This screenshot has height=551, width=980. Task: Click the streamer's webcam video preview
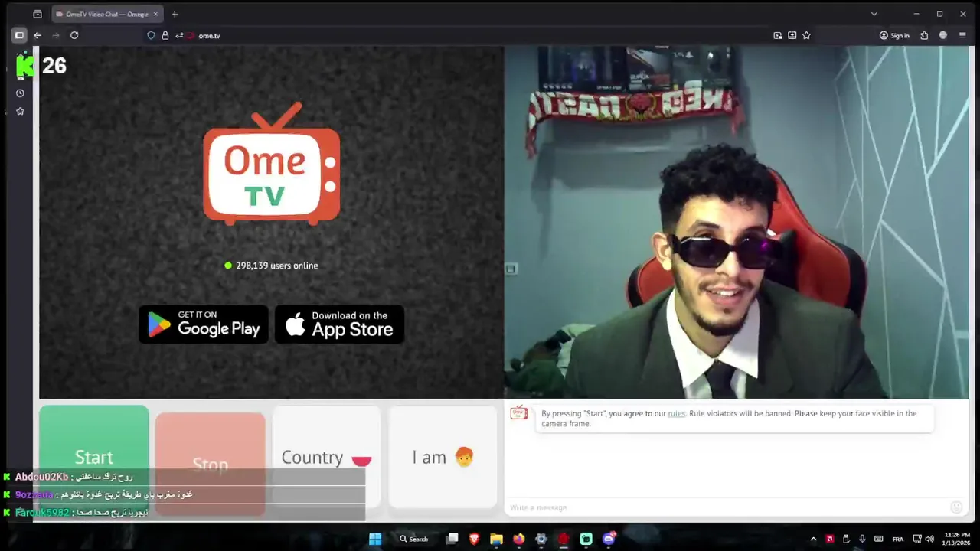(737, 222)
